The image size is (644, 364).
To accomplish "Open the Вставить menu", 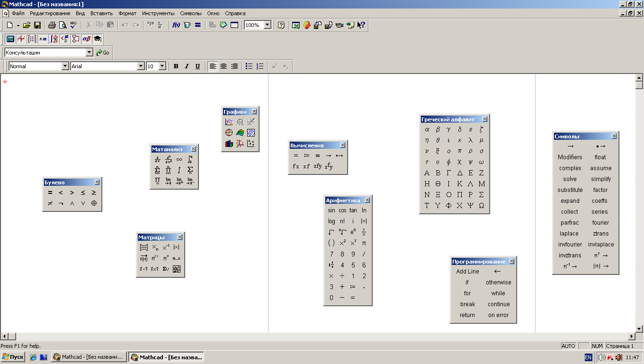I will coord(101,13).
